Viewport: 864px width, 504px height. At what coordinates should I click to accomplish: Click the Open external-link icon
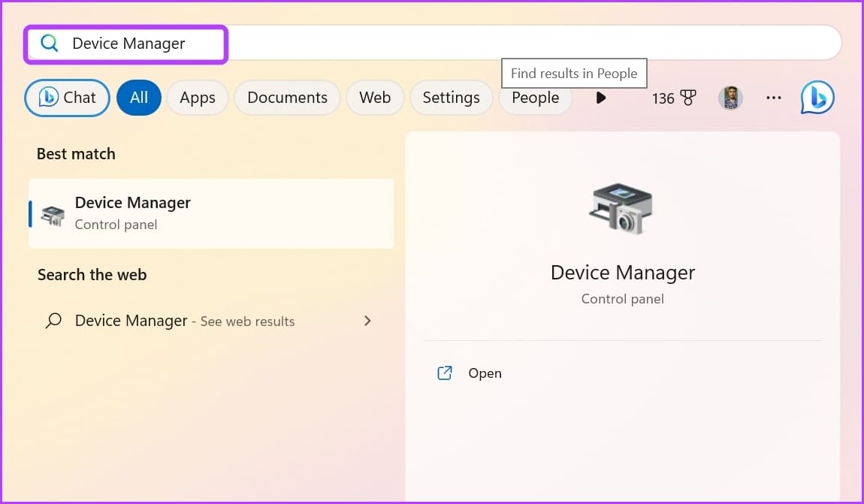[445, 373]
